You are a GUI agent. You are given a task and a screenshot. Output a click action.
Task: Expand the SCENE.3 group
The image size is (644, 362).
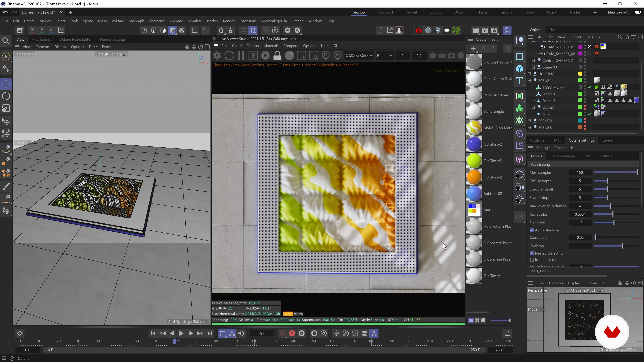(529, 127)
